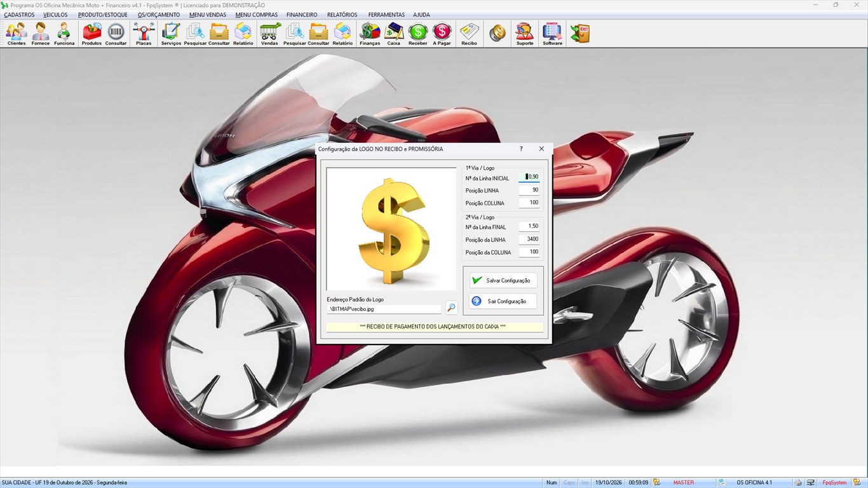
Task: Focus the Posição LINHA field showing 90
Action: [529, 190]
